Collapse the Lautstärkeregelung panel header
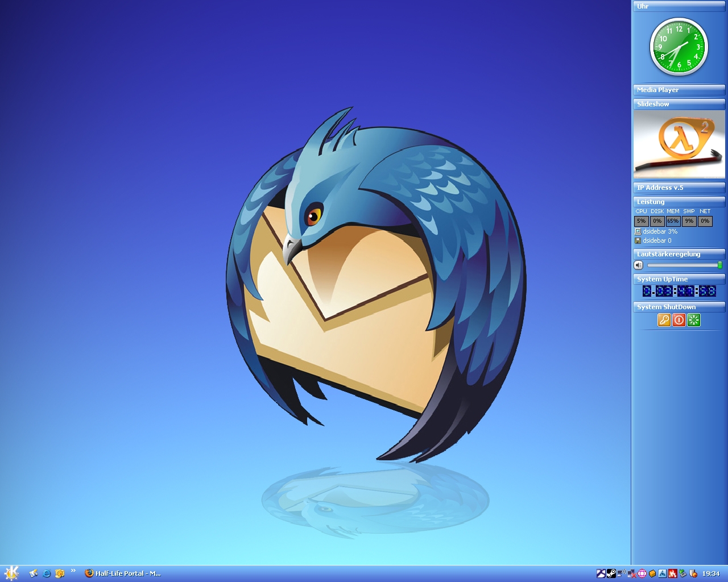 coord(679,254)
